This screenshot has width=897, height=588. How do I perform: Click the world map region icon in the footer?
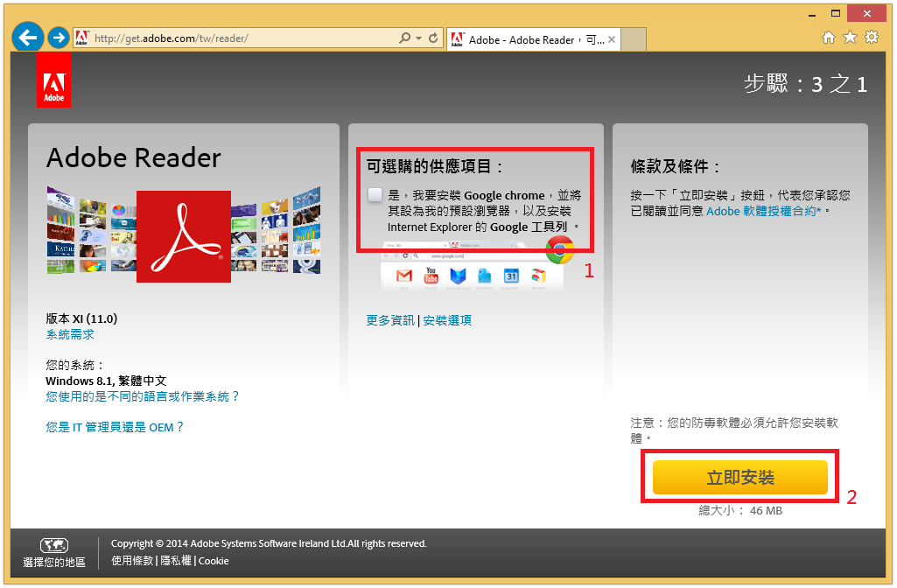coord(54,545)
